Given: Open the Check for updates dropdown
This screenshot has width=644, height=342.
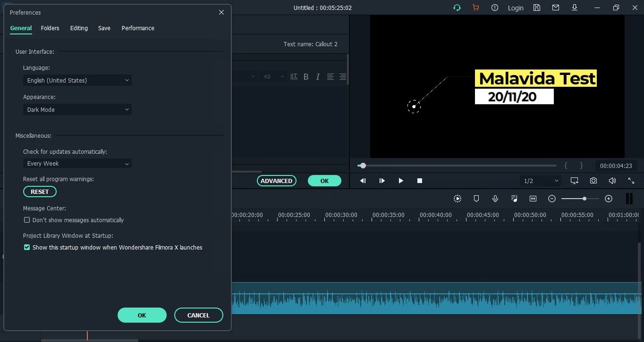Looking at the screenshot, I should point(77,163).
